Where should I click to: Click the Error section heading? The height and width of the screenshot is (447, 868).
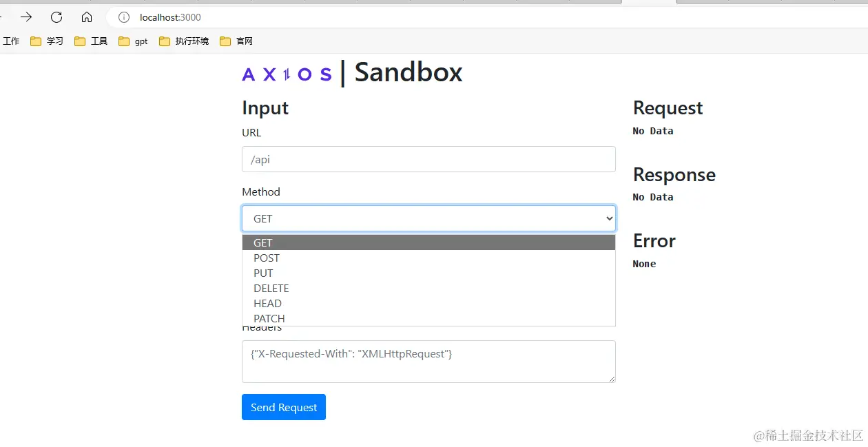(x=654, y=241)
